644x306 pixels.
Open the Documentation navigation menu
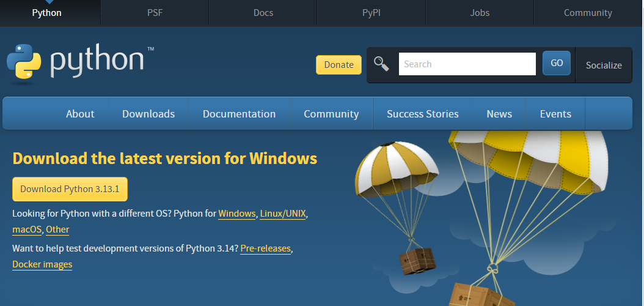tap(239, 114)
